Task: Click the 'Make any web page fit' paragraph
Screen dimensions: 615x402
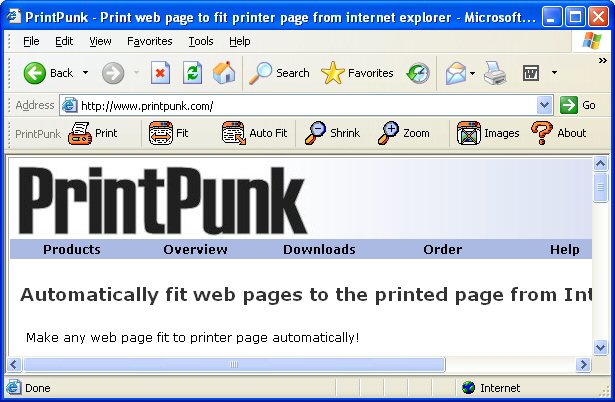Action: 193,338
